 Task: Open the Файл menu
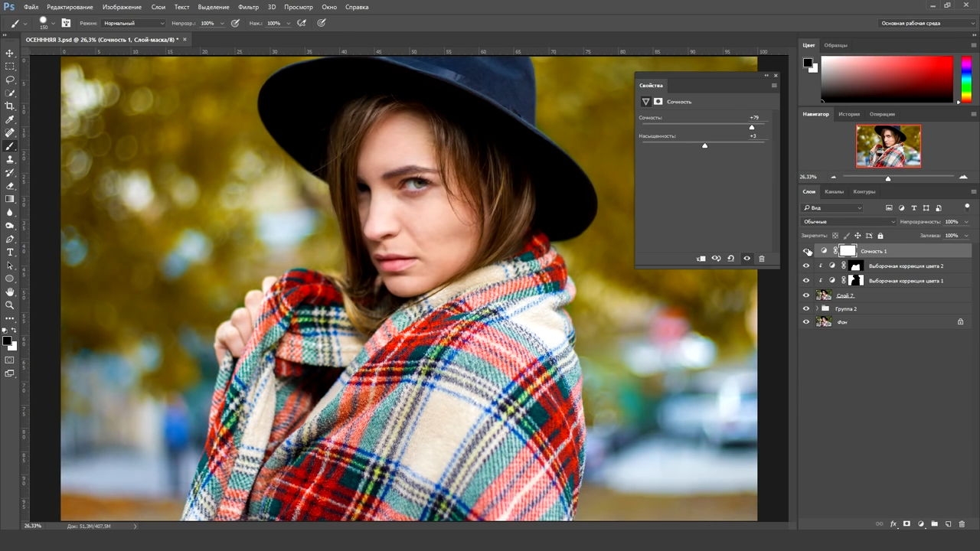point(31,7)
